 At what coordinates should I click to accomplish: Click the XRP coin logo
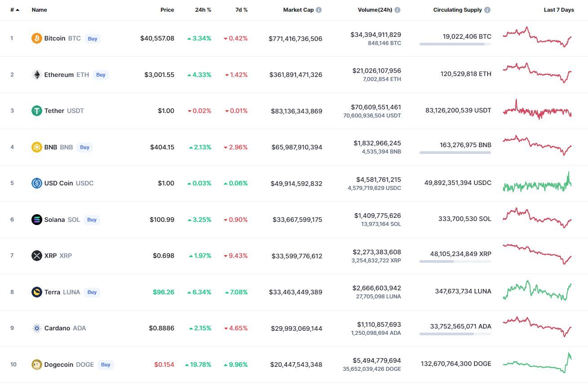[x=37, y=256]
